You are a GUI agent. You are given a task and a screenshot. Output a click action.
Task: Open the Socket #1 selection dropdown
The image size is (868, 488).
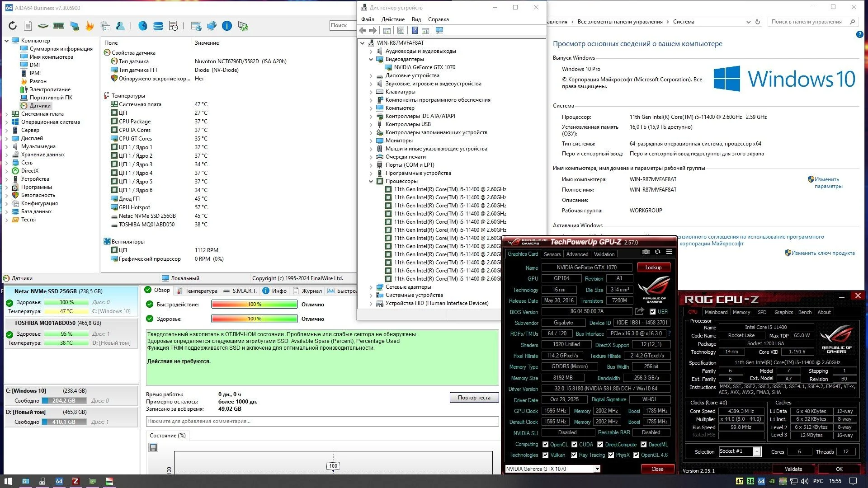point(757,451)
